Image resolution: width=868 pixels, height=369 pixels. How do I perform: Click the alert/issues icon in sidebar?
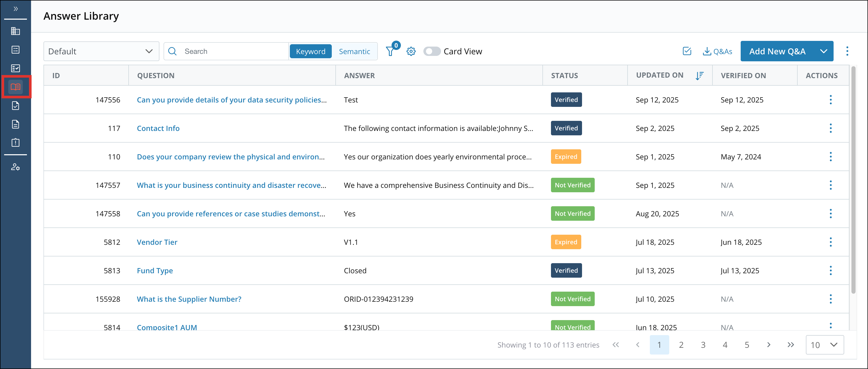16,142
